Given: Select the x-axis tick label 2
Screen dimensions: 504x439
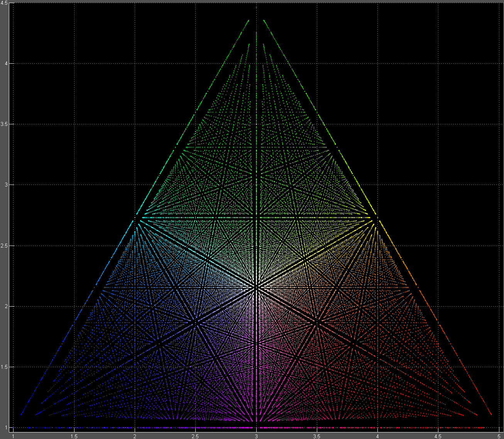Looking at the screenshot, I should point(135,436).
